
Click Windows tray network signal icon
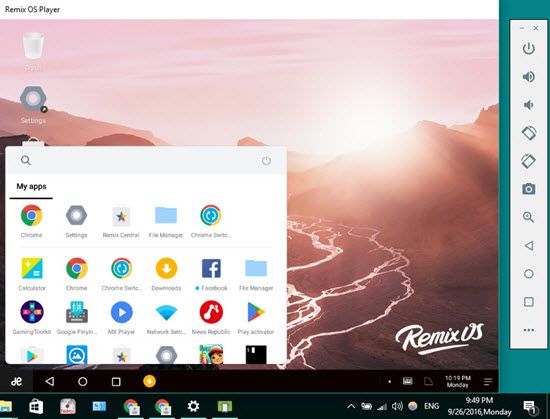[x=382, y=407]
